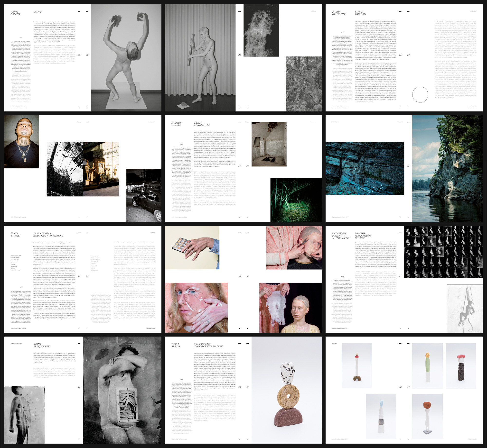The image size is (487, 448).
Task: Select the grayscale tangled forest photo
Action: pos(304,84)
